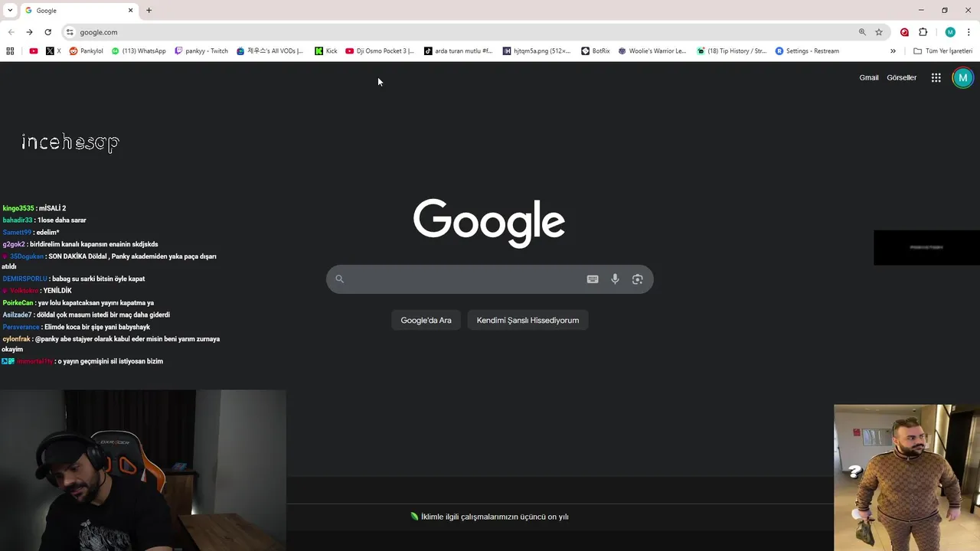This screenshot has height=551, width=980.
Task: Open the İklimle ilgili çalışmalarımızın link
Action: [x=495, y=517]
